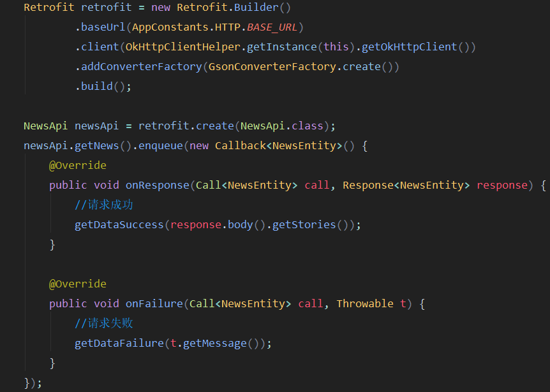Select the 'getOkHttpClient' method call

coord(409,47)
